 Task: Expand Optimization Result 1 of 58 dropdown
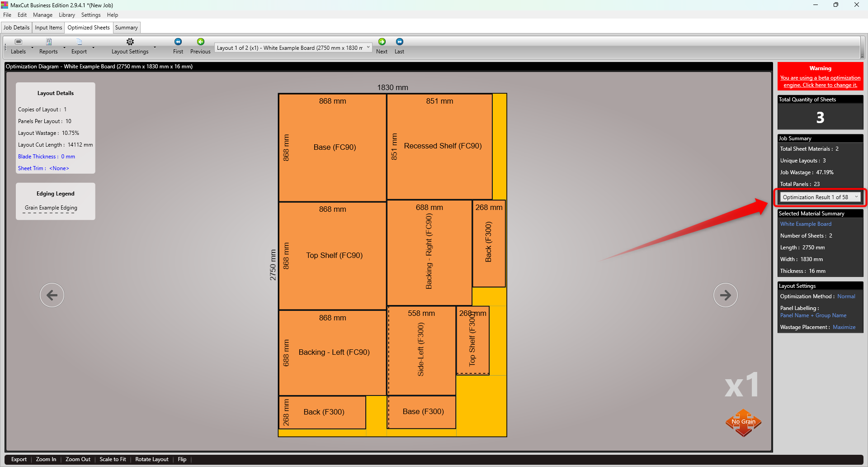(x=820, y=197)
